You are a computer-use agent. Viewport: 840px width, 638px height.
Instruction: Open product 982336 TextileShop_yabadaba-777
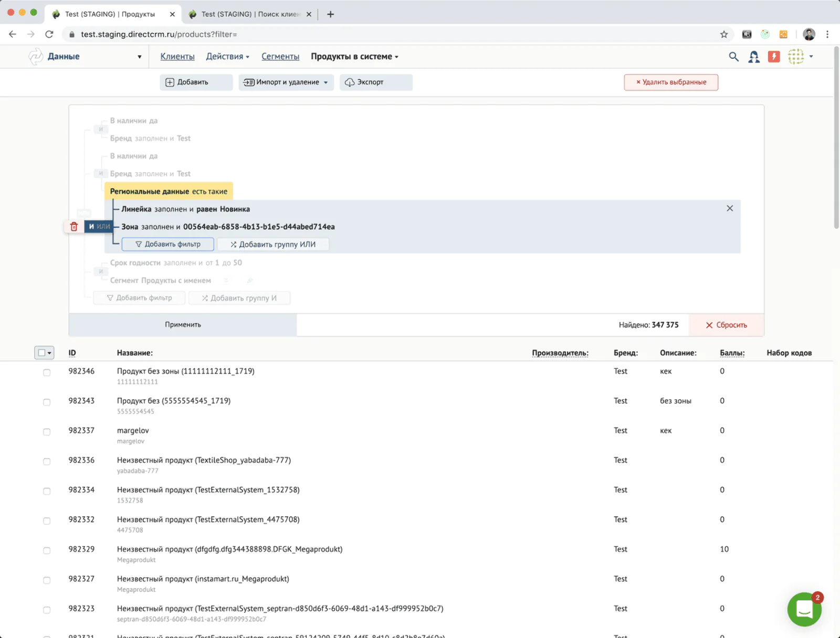[x=204, y=460]
